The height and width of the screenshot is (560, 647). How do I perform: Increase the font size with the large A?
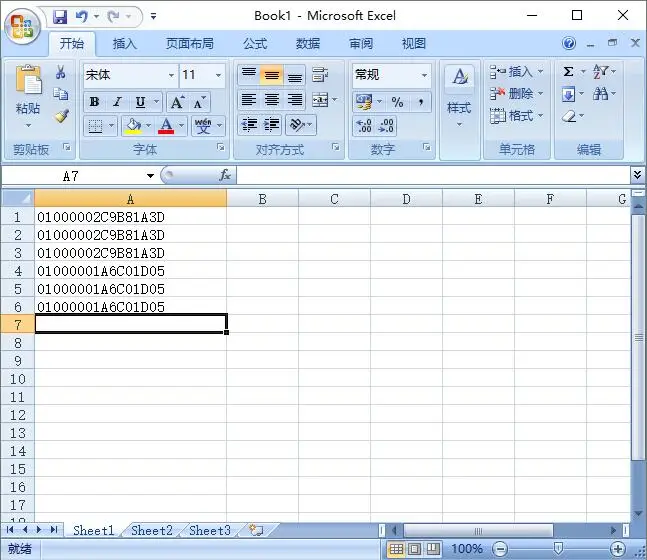[177, 102]
